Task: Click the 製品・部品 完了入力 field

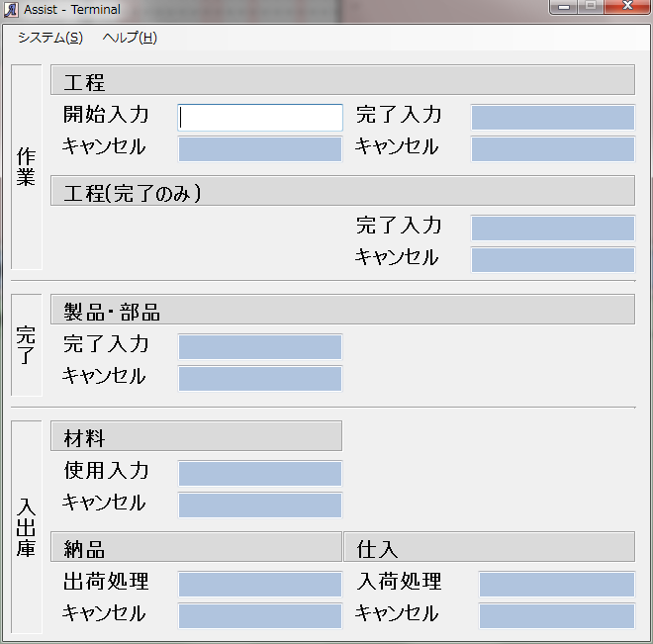Action: click(260, 347)
